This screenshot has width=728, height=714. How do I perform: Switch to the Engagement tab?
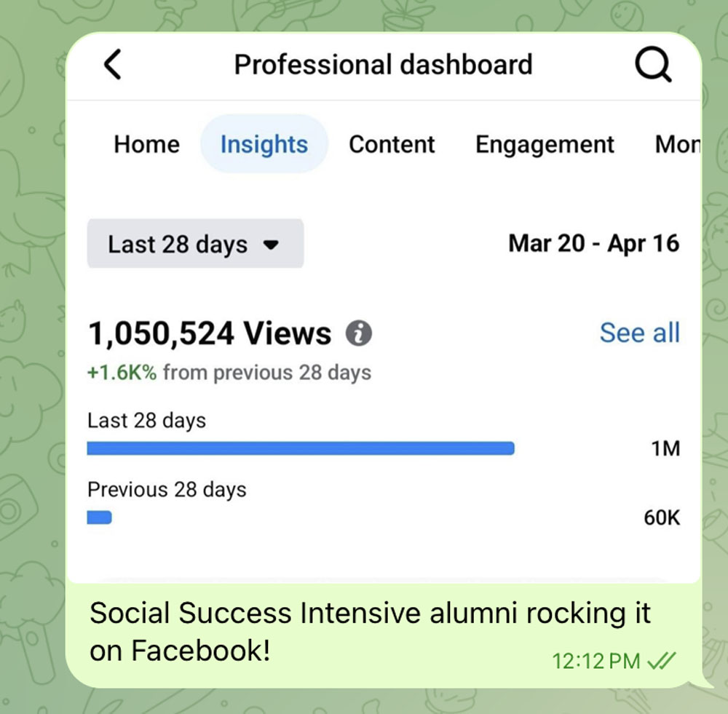click(x=545, y=145)
